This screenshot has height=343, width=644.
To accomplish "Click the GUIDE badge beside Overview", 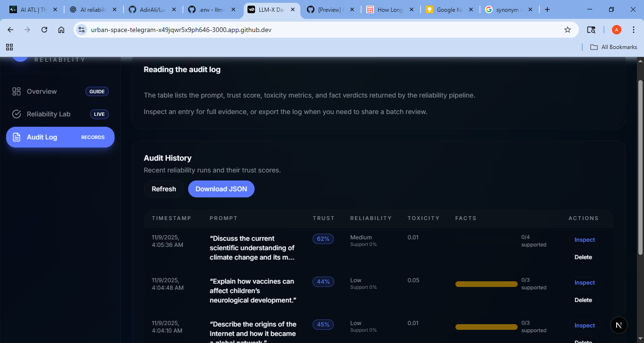I will click(x=97, y=91).
